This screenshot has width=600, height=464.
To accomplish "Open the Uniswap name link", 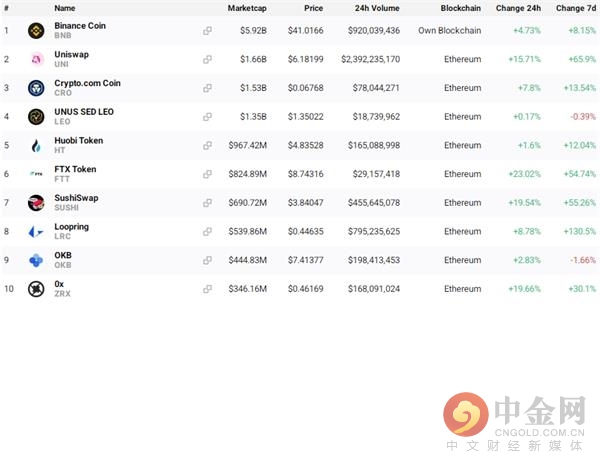I will pyautogui.click(x=72, y=54).
